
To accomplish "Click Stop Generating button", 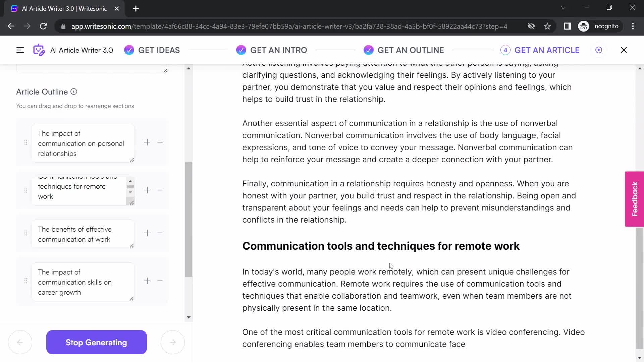I will point(96,343).
